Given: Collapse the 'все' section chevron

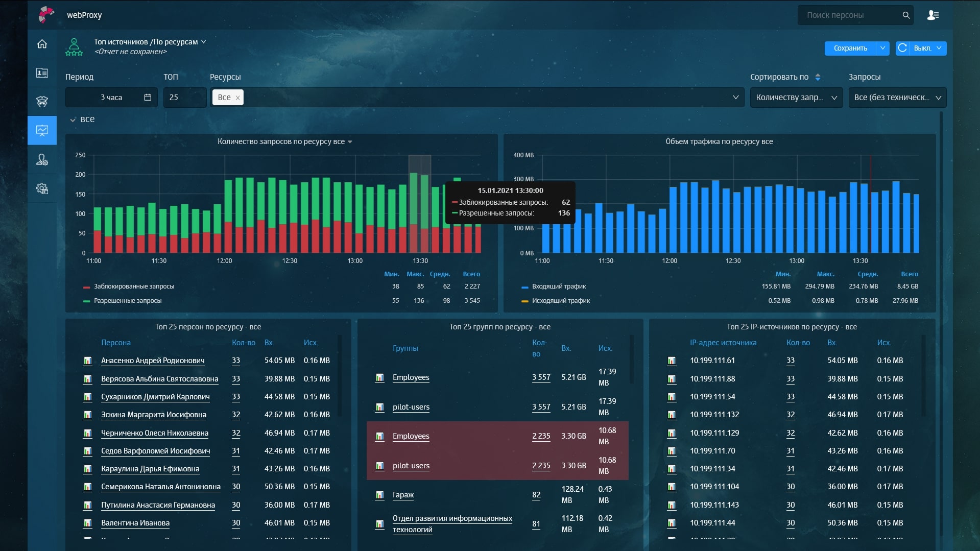Looking at the screenshot, I should click(x=73, y=119).
